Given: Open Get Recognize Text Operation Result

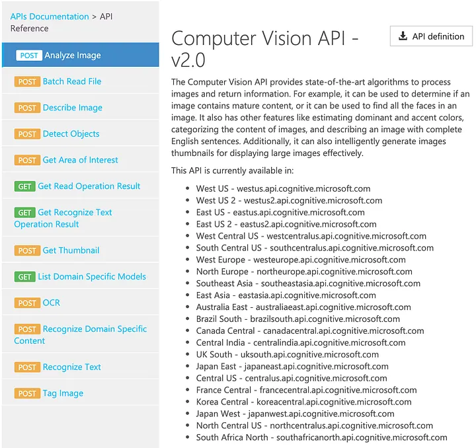Looking at the screenshot, I should pyautogui.click(x=63, y=219).
